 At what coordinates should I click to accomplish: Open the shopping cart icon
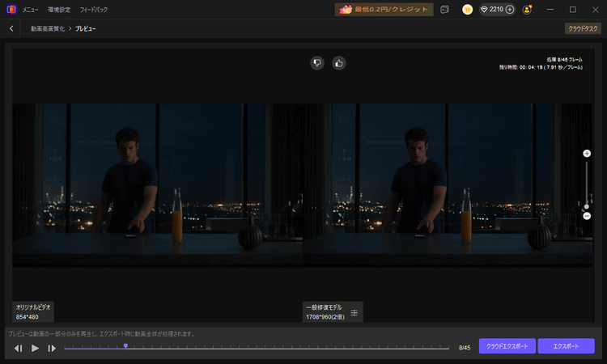pos(467,10)
